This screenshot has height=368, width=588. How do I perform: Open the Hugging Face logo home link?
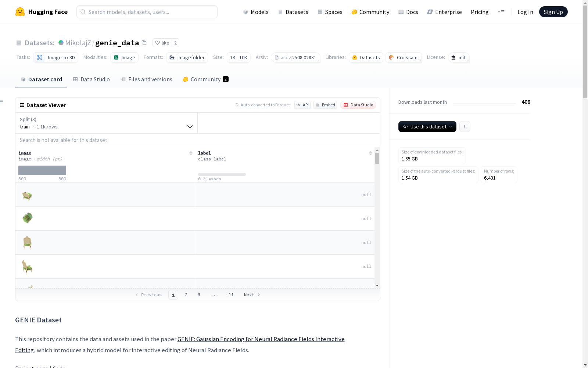click(42, 12)
